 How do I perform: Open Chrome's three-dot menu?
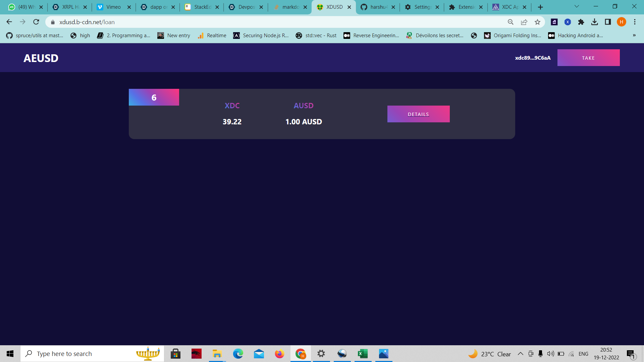tap(635, 22)
